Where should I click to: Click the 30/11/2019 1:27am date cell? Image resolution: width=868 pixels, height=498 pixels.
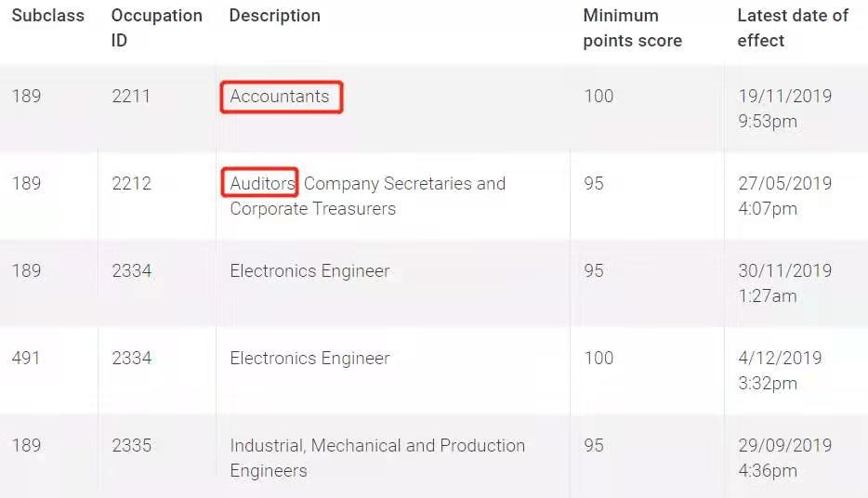click(x=785, y=282)
